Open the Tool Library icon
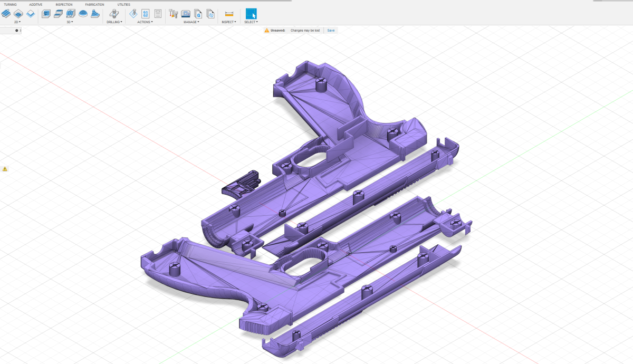Viewport: 633px width, 364px height. pyautogui.click(x=174, y=14)
